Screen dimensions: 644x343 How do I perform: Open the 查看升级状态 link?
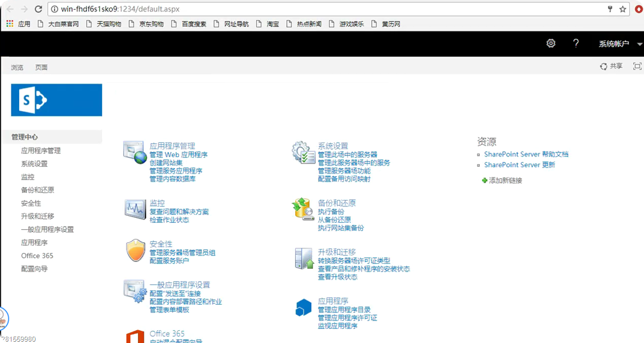coord(337,277)
